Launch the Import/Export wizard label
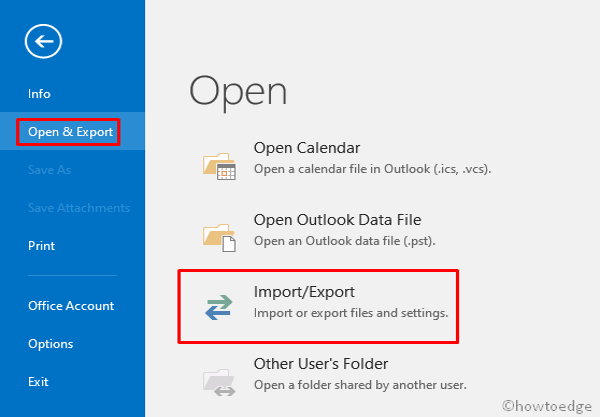600x417 pixels. [x=304, y=292]
